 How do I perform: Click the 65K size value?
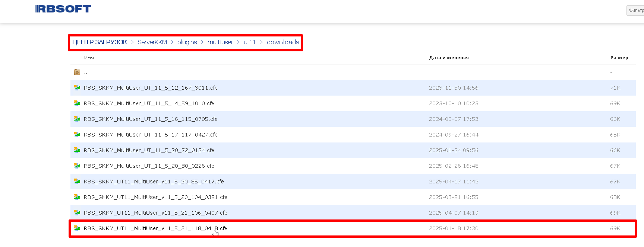[615, 135]
